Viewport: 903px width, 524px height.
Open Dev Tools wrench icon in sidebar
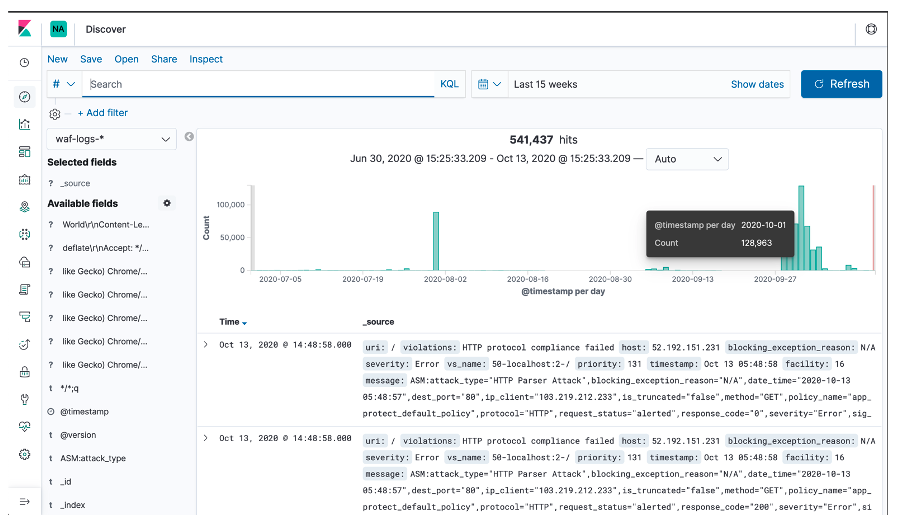click(24, 399)
